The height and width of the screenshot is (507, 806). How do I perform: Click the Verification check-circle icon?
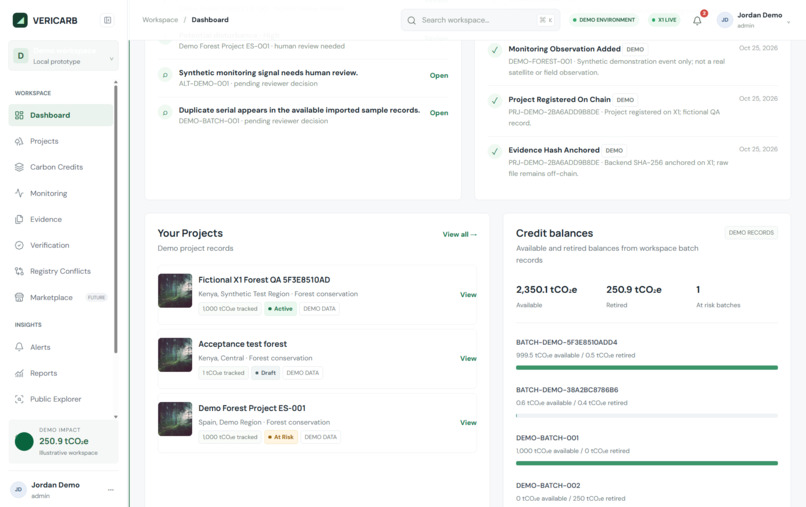point(19,245)
